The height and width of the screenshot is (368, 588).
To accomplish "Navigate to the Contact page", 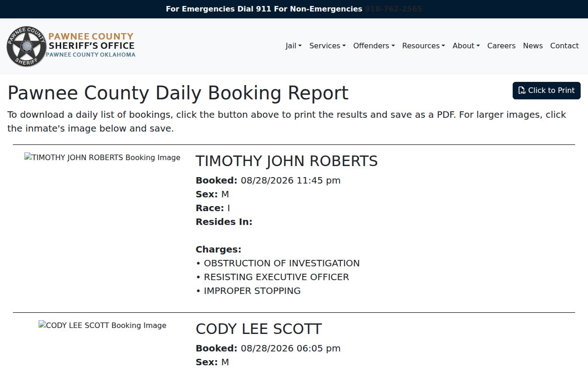I will tap(565, 46).
